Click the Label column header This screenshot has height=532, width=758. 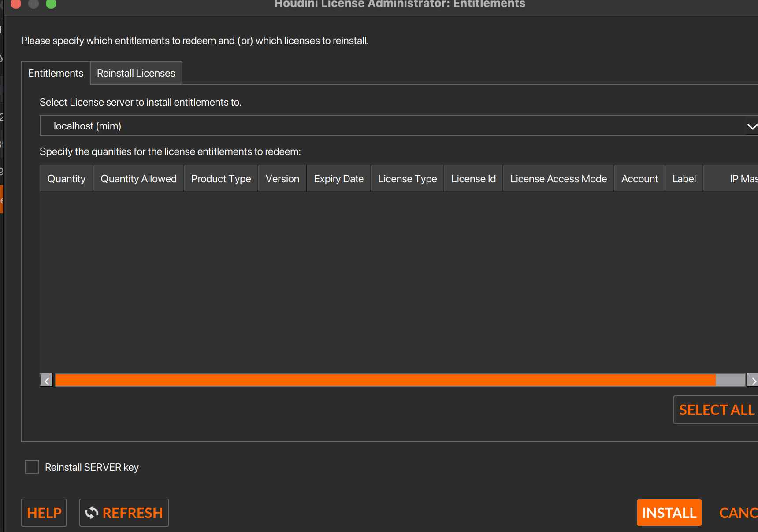click(684, 179)
